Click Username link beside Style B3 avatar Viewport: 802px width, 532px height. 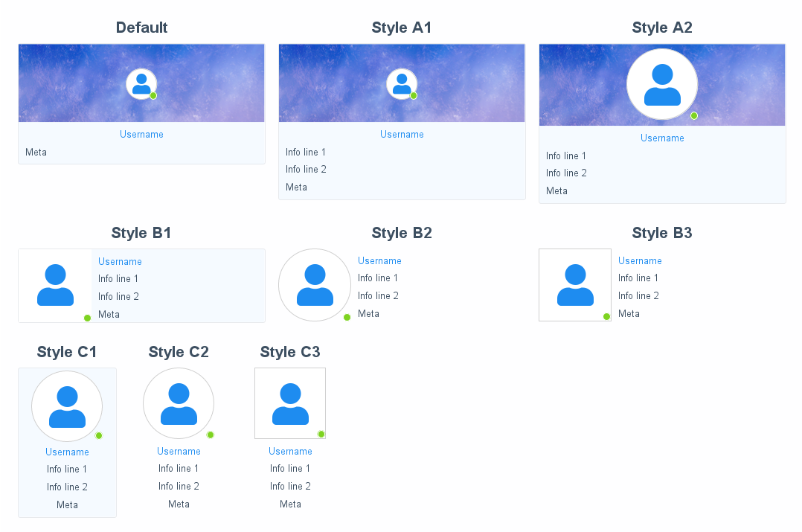[640, 261]
